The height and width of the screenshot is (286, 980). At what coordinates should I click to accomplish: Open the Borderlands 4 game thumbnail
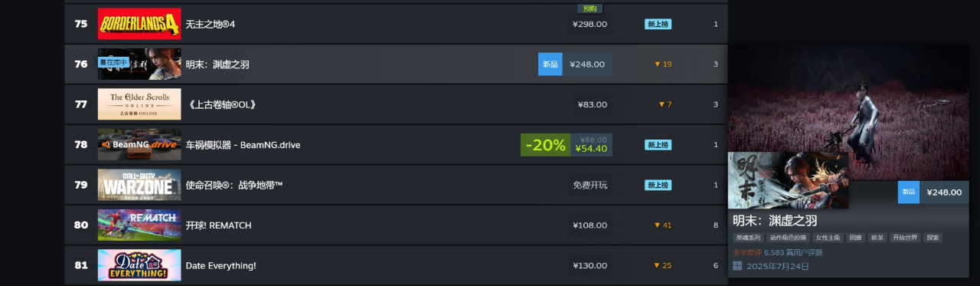tap(139, 24)
